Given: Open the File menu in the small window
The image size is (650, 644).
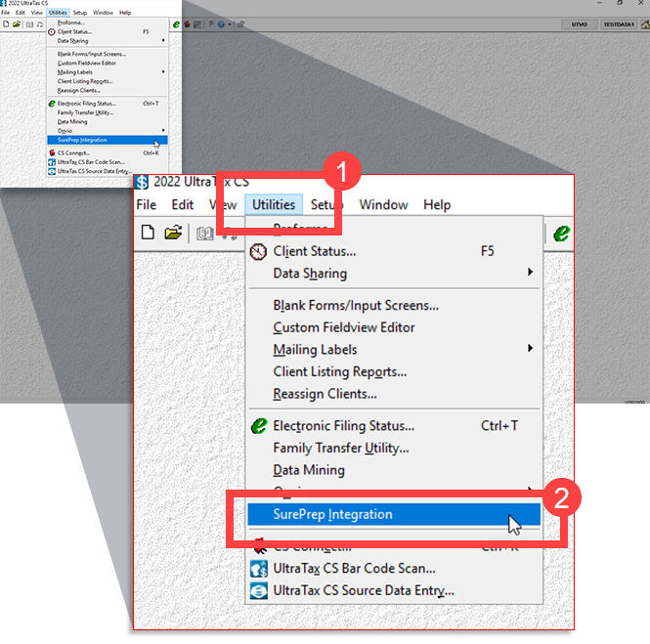Looking at the screenshot, I should point(6,13).
